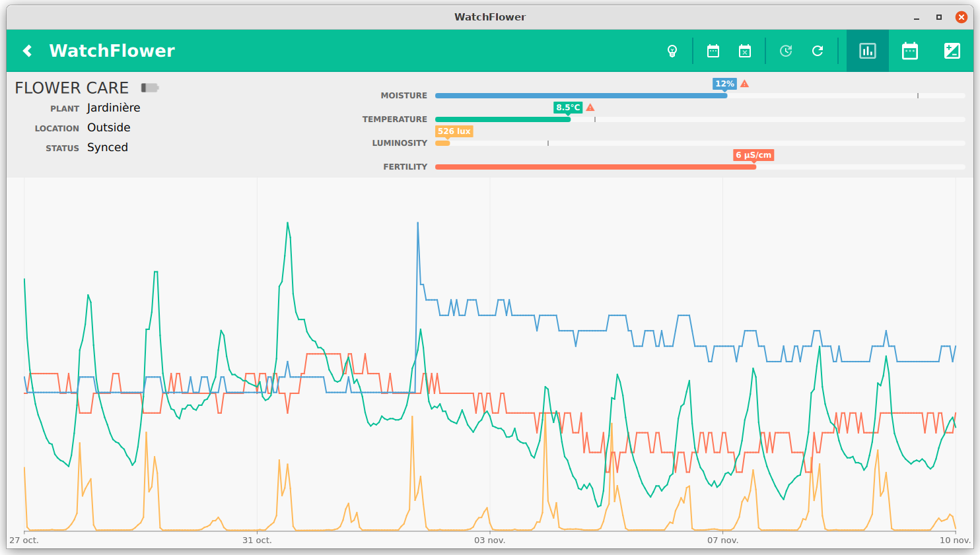Click the 526 lux value label
980x555 pixels.
click(x=454, y=131)
